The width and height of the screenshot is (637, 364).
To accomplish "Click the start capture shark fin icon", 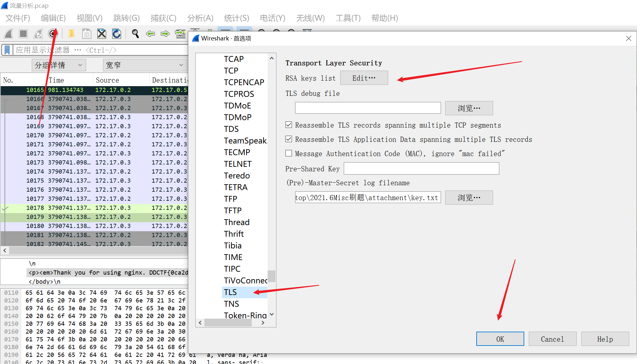I will 9,34.
